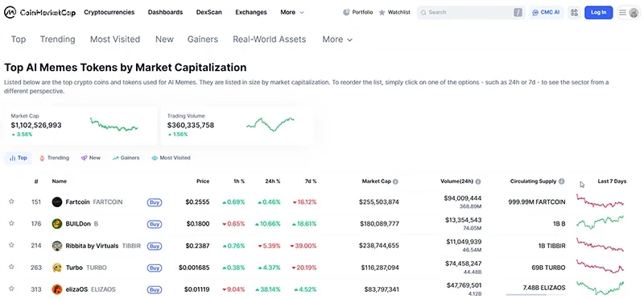This screenshot has height=299, width=644.
Task: Click Buy button for Turbo
Action: point(155,268)
